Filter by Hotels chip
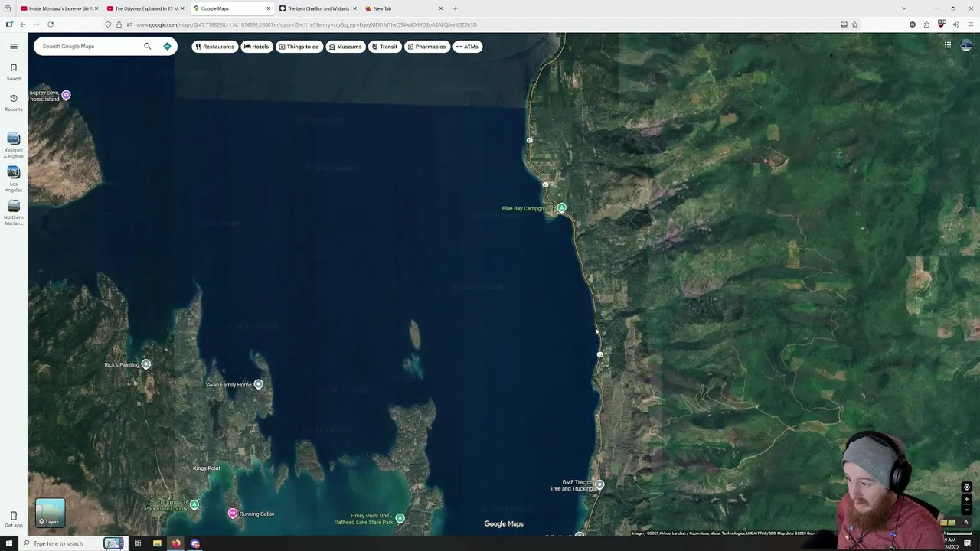The image size is (980, 551). [256, 47]
